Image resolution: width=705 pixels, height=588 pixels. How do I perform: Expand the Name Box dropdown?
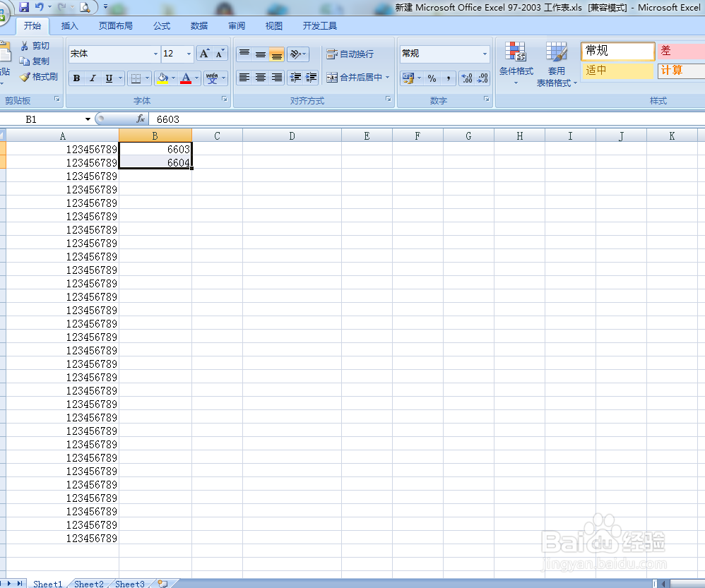pos(88,119)
